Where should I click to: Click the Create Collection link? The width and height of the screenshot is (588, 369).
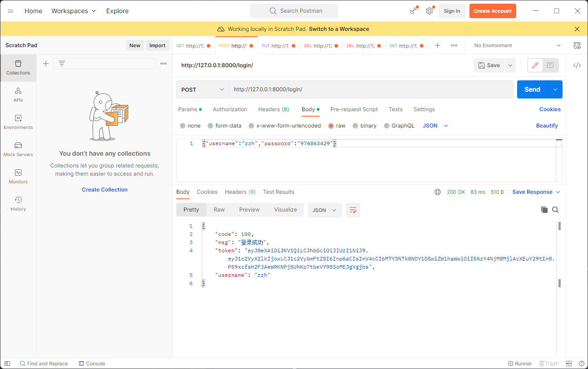105,190
